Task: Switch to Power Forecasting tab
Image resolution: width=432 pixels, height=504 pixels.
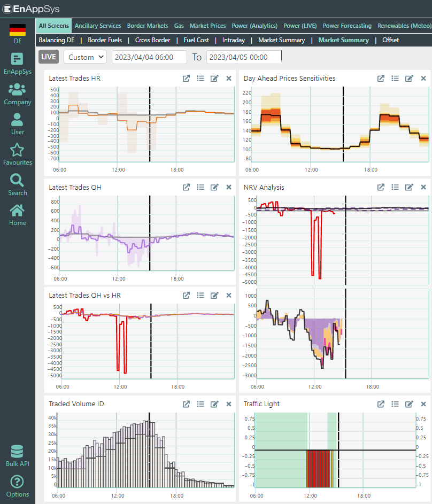Action: tap(347, 26)
